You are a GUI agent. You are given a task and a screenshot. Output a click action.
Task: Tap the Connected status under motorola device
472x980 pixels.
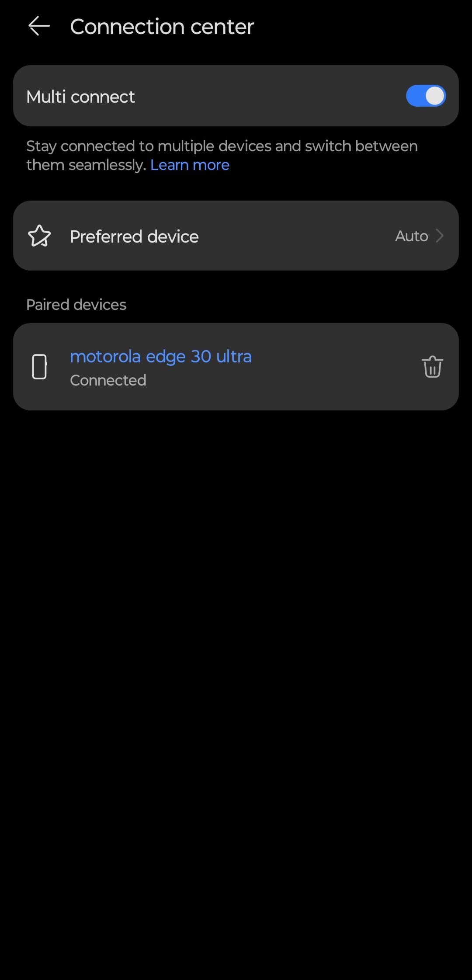[108, 380]
